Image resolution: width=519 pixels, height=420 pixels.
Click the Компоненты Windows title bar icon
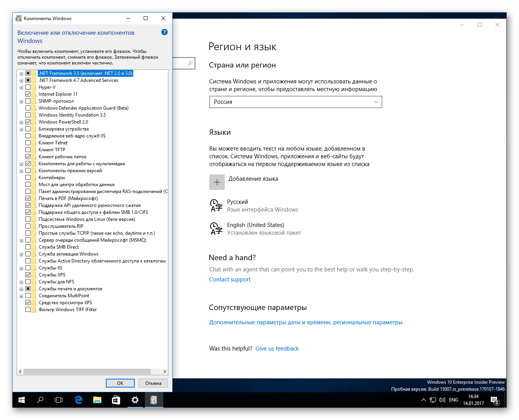(x=19, y=18)
